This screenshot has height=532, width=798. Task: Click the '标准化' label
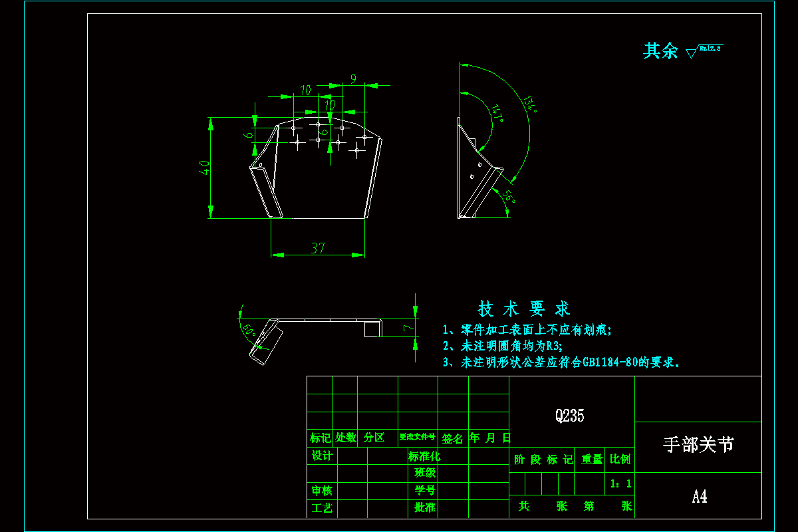(424, 456)
